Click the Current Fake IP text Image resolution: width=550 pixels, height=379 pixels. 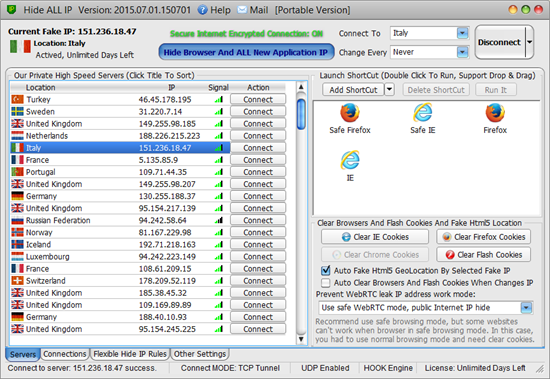coord(72,32)
